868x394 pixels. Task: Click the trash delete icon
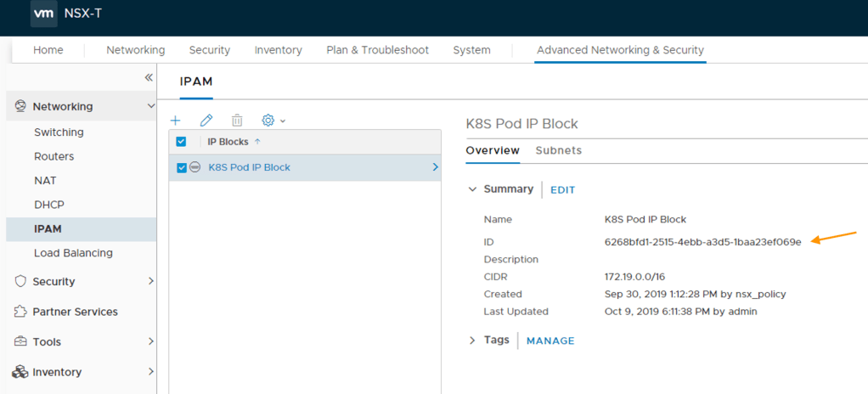click(237, 121)
